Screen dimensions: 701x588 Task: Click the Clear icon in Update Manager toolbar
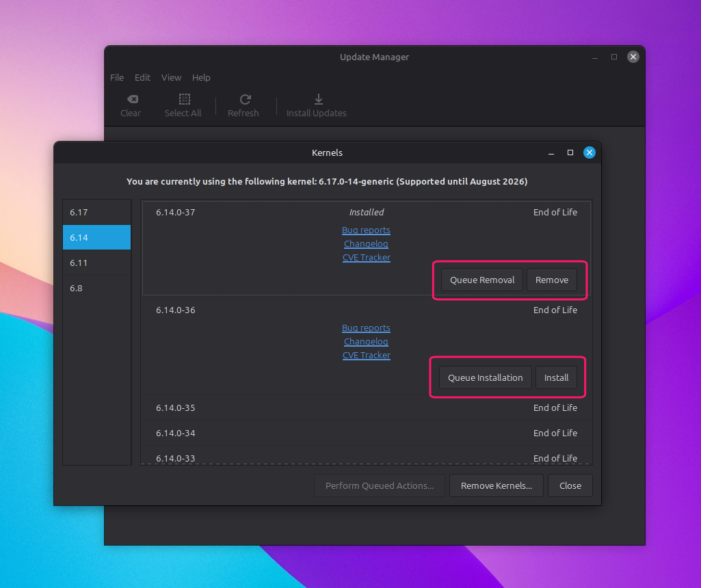[x=132, y=99]
